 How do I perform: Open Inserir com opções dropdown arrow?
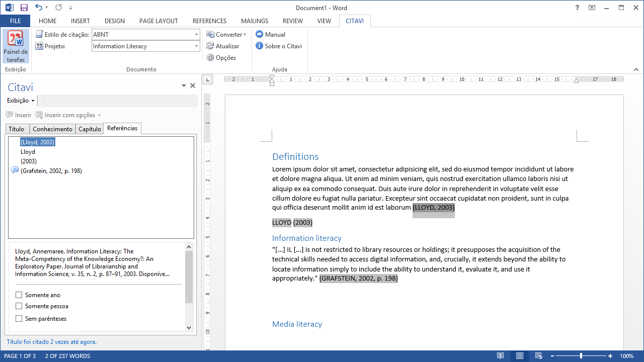pos(99,116)
